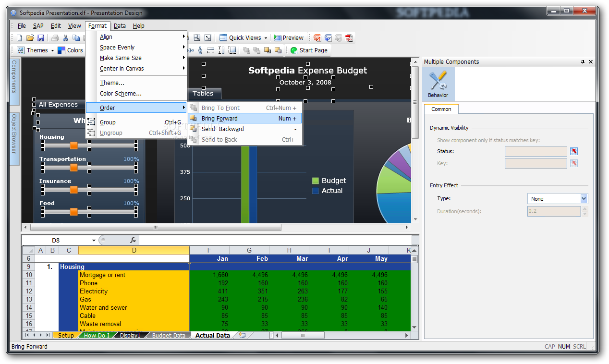Expand the Space Evenly submenu
609x364 pixels.
(x=136, y=48)
